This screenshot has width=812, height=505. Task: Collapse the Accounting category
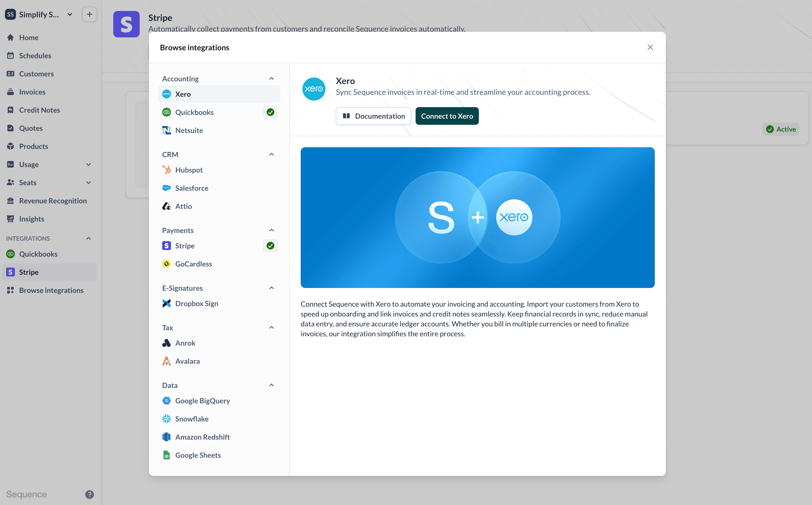pyautogui.click(x=271, y=78)
